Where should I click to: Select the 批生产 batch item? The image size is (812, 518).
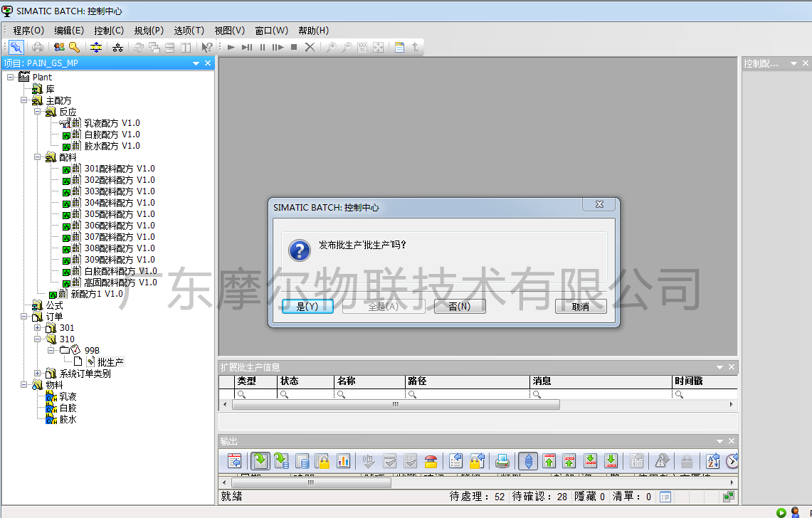pos(111,362)
